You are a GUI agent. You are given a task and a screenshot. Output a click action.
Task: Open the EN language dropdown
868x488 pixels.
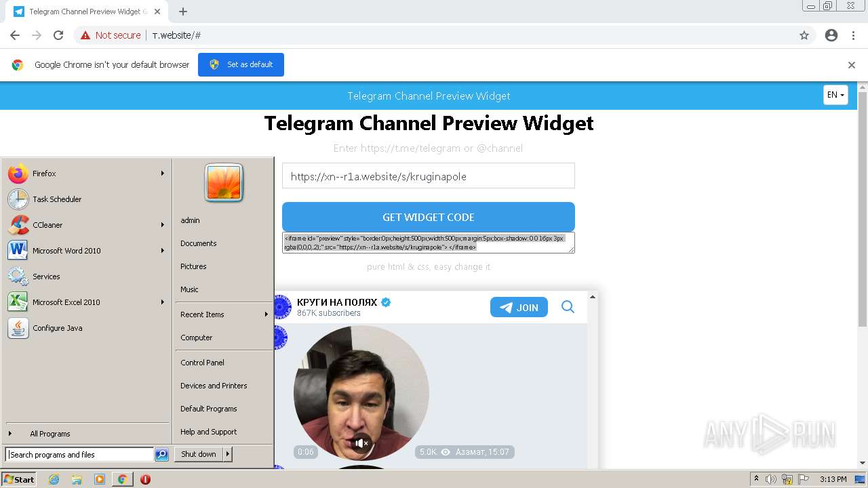pos(835,95)
